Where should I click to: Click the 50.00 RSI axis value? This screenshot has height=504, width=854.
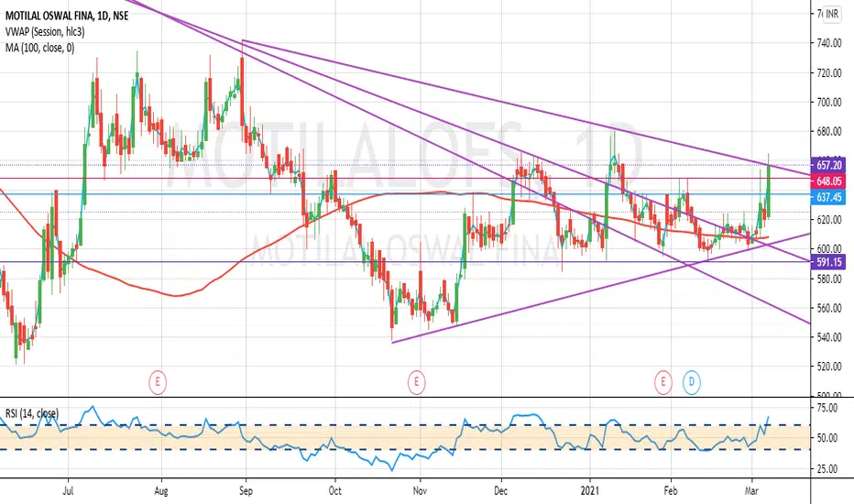(827, 438)
